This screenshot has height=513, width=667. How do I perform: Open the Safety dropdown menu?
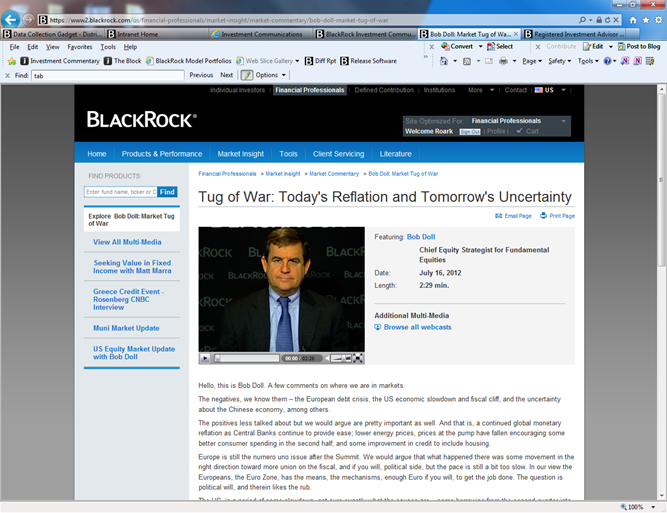(559, 61)
